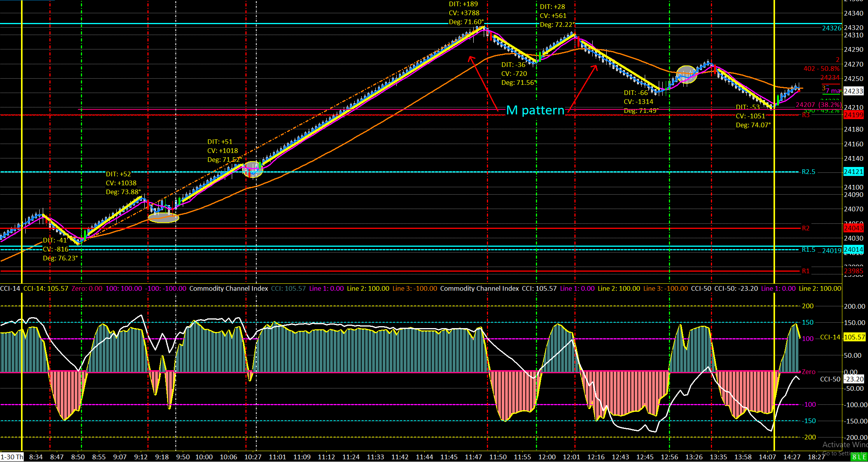The image size is (868, 462).
Task: Select the gray ellipse on the orange moving average near 13:26
Action: coord(686,74)
